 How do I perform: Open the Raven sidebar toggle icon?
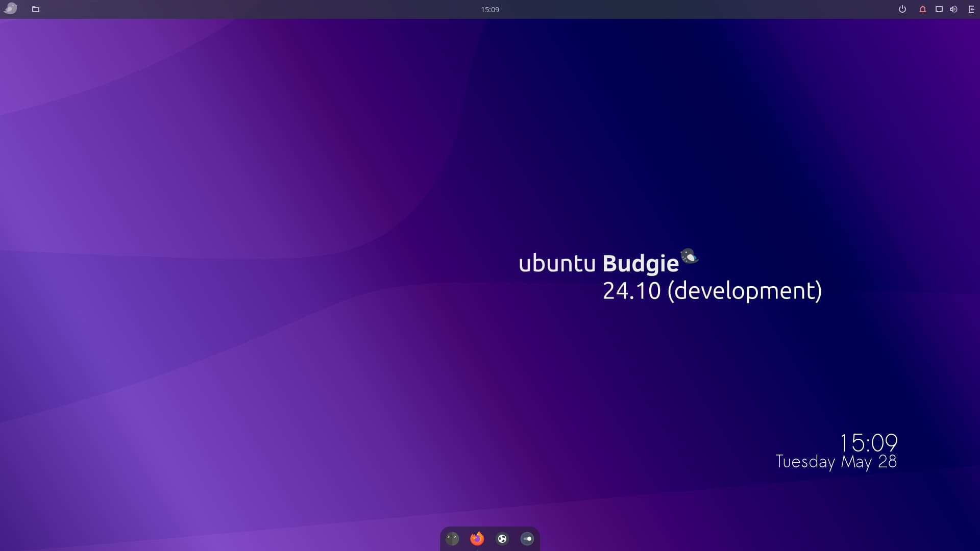pyautogui.click(x=971, y=9)
